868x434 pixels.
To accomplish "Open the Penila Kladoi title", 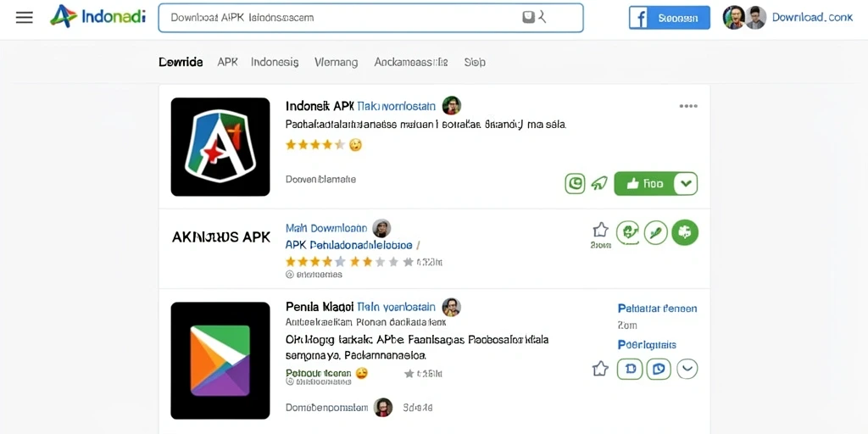I will [x=319, y=307].
